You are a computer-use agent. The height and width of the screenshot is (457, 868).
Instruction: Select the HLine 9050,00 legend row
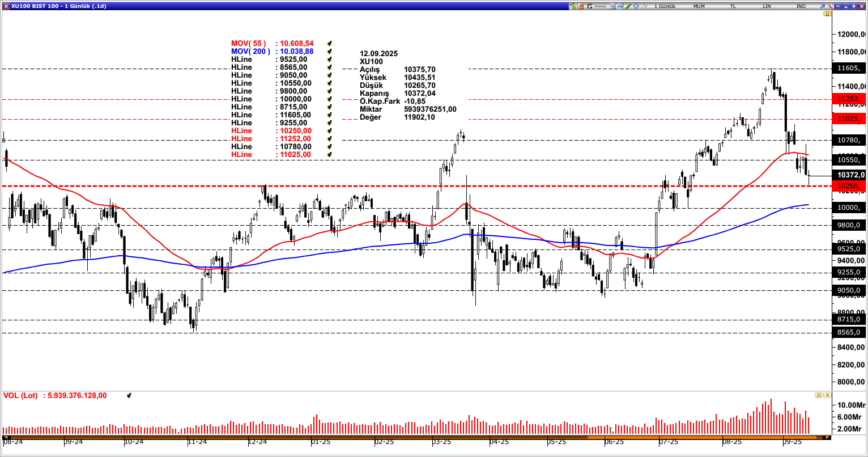coord(269,75)
